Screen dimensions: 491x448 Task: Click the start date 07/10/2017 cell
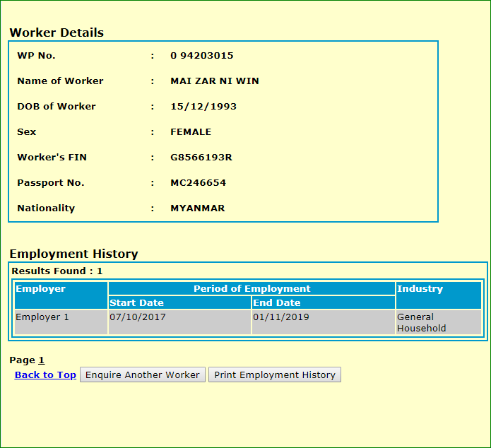click(x=138, y=317)
